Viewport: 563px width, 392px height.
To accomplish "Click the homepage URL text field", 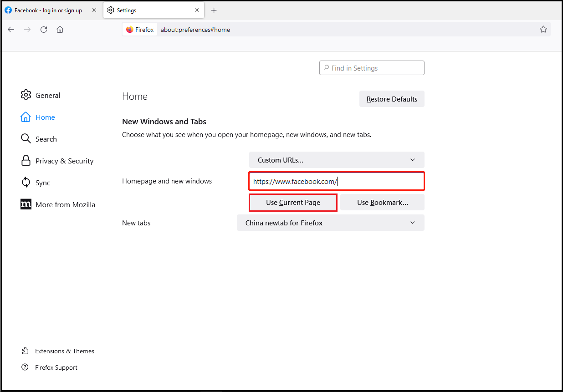I will click(337, 181).
